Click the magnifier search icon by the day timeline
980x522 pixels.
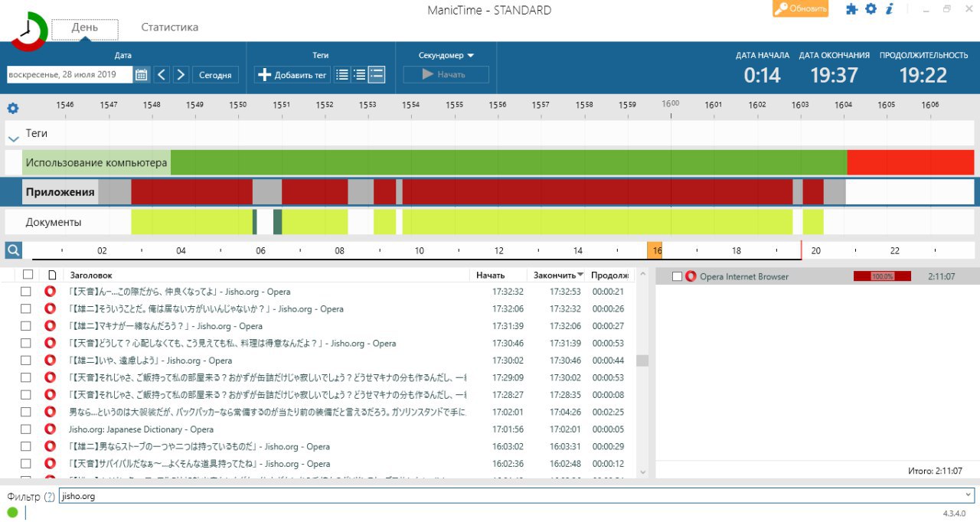coord(13,250)
